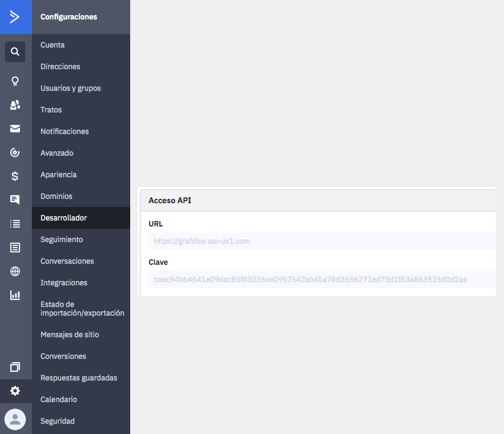Click the lightbulb icon in the sidebar
The width and height of the screenshot is (504, 434).
[15, 81]
